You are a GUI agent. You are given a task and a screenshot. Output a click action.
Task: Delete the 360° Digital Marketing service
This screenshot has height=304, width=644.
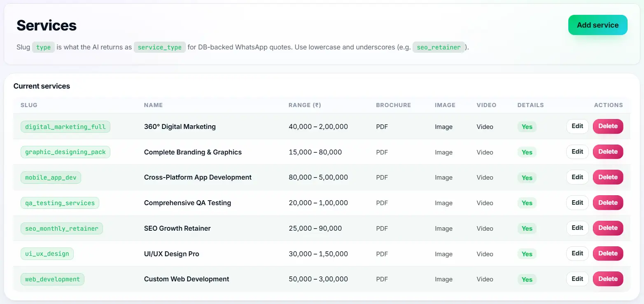(x=608, y=126)
